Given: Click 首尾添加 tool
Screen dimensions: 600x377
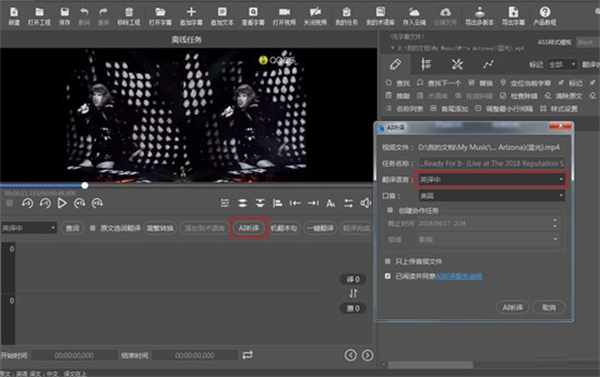Looking at the screenshot, I should point(449,109).
